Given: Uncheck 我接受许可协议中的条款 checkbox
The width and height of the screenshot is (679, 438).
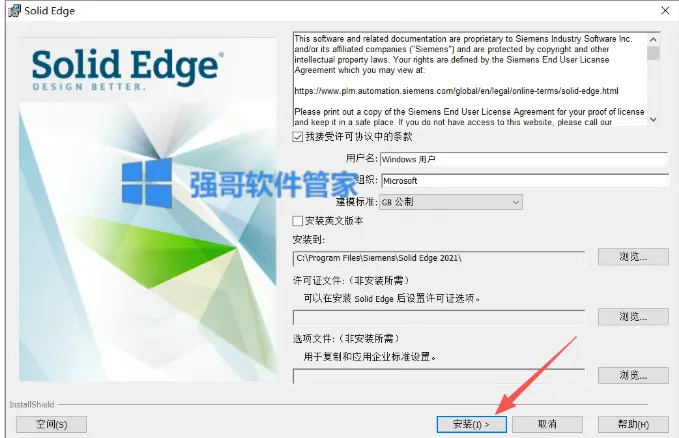Looking at the screenshot, I should 297,137.
